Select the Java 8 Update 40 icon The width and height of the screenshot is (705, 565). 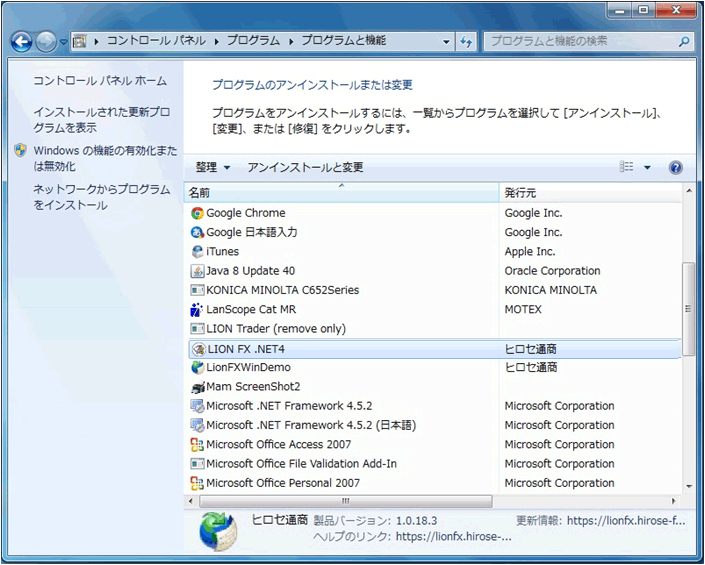coord(197,271)
